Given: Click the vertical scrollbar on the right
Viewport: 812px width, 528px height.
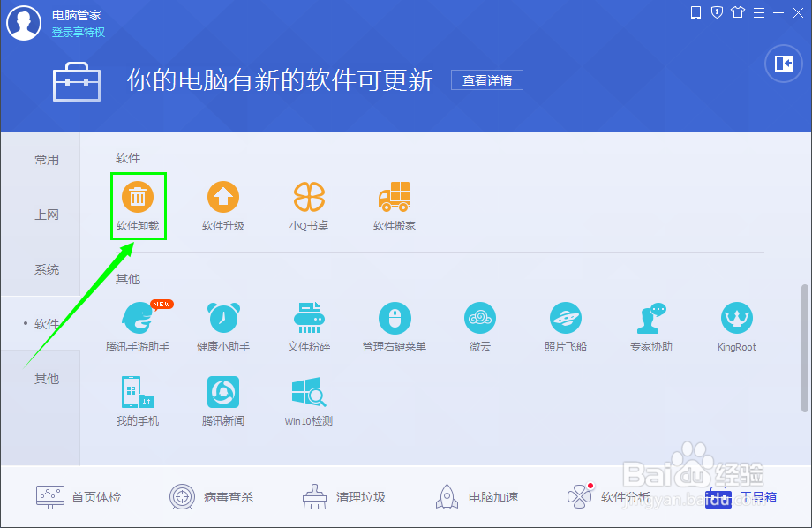Looking at the screenshot, I should pos(805,347).
